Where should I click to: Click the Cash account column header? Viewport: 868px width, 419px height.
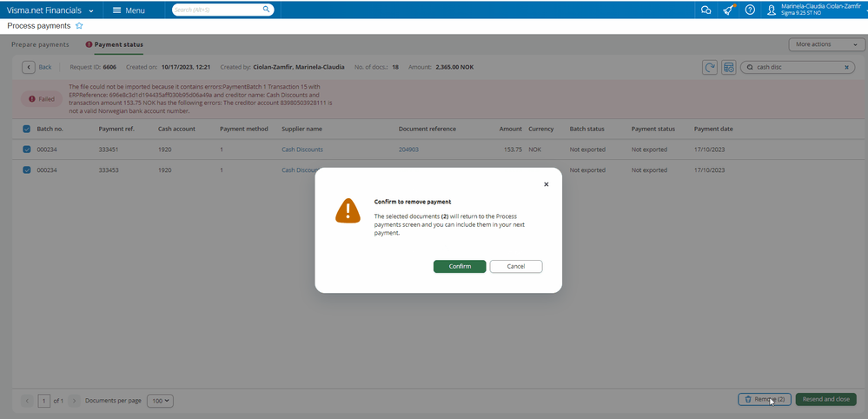click(x=176, y=129)
